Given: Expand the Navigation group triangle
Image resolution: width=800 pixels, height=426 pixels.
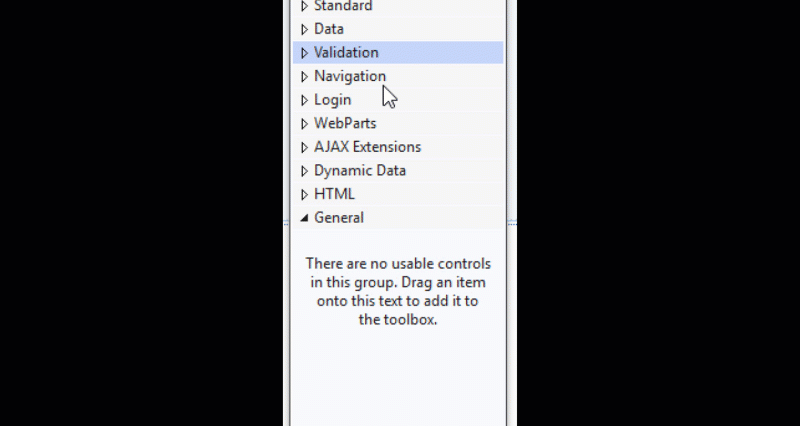Looking at the screenshot, I should coord(305,76).
